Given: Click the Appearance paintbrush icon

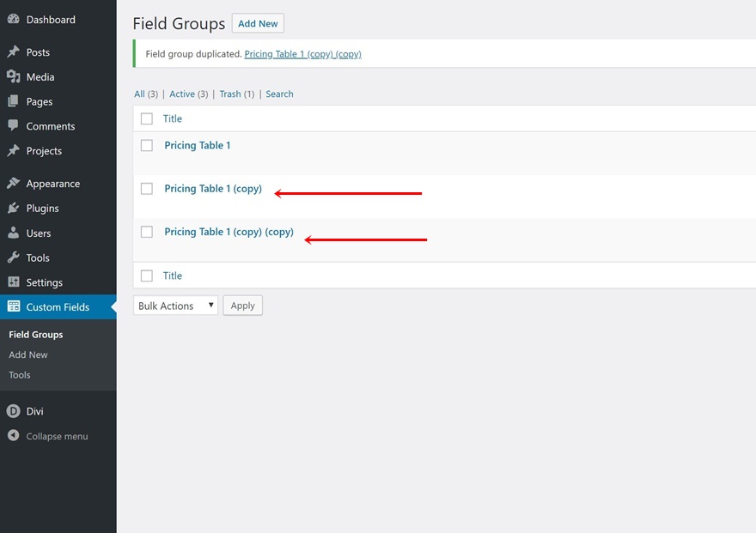Looking at the screenshot, I should (13, 184).
